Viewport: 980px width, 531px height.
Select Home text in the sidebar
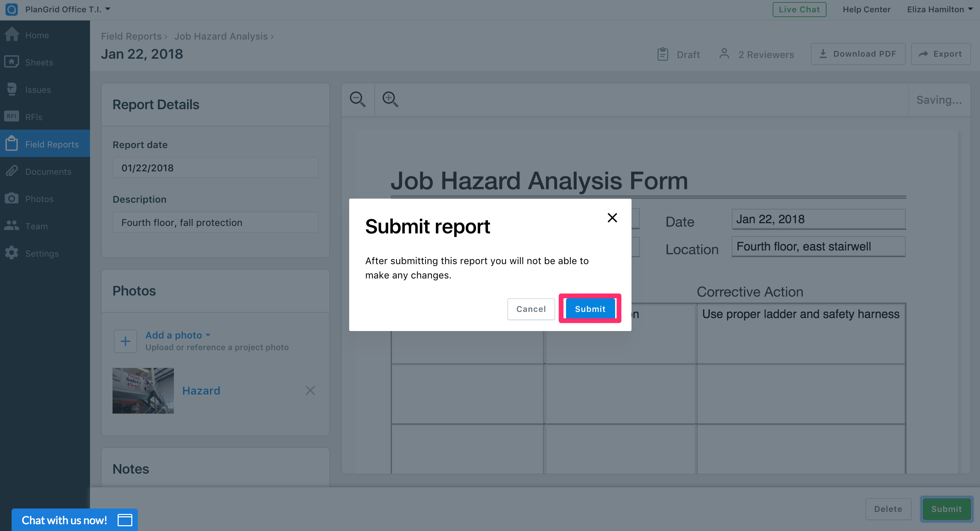pyautogui.click(x=37, y=35)
